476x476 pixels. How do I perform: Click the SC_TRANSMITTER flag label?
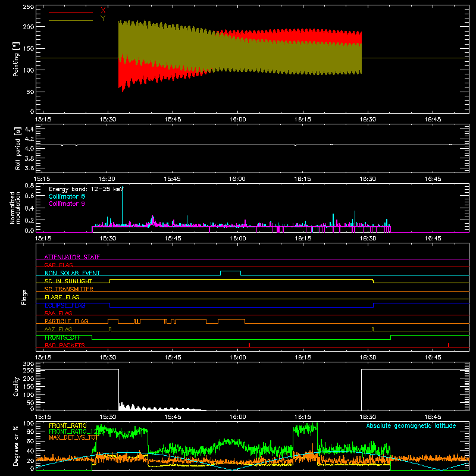click(x=69, y=289)
